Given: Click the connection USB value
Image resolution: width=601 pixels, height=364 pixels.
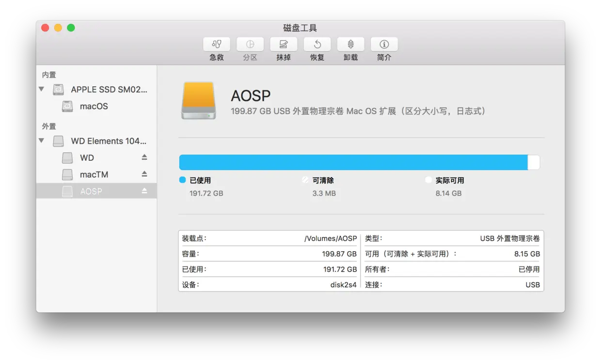Looking at the screenshot, I should pyautogui.click(x=533, y=285).
